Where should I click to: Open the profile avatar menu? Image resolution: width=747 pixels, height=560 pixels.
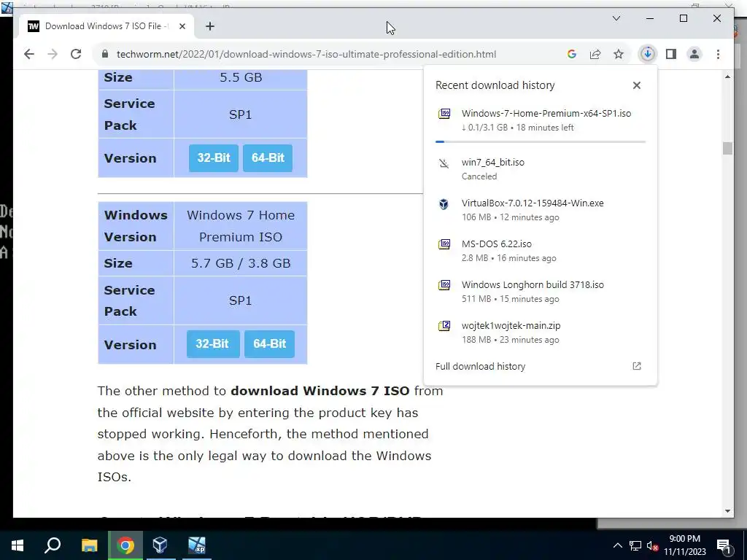point(694,54)
